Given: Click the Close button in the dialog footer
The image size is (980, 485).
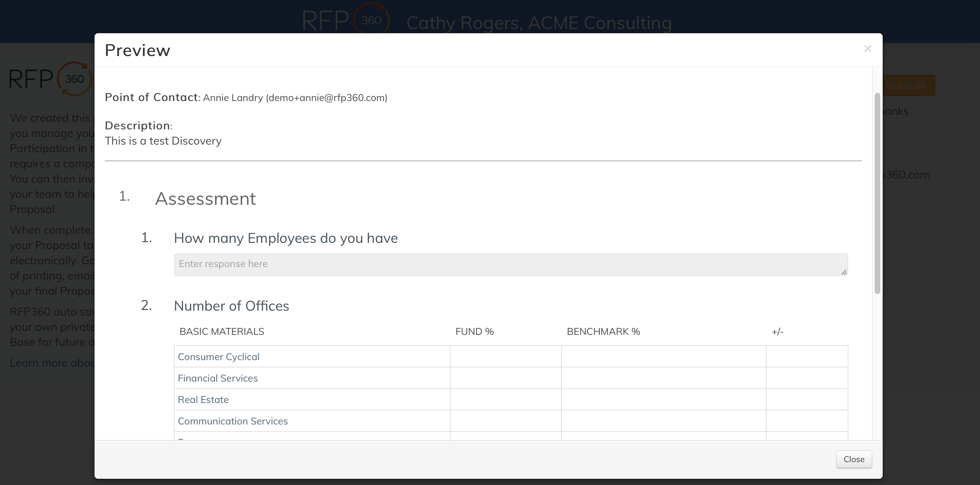Looking at the screenshot, I should coord(854,459).
